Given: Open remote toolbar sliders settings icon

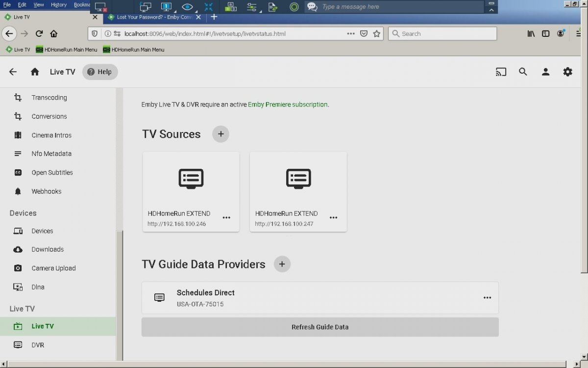Looking at the screenshot, I should click(x=252, y=7).
